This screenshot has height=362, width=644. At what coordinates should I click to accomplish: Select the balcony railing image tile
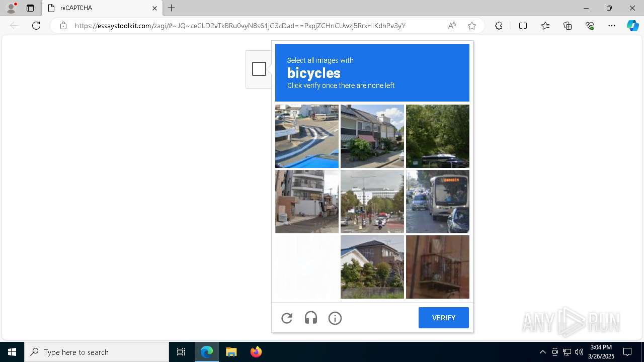[438, 267]
